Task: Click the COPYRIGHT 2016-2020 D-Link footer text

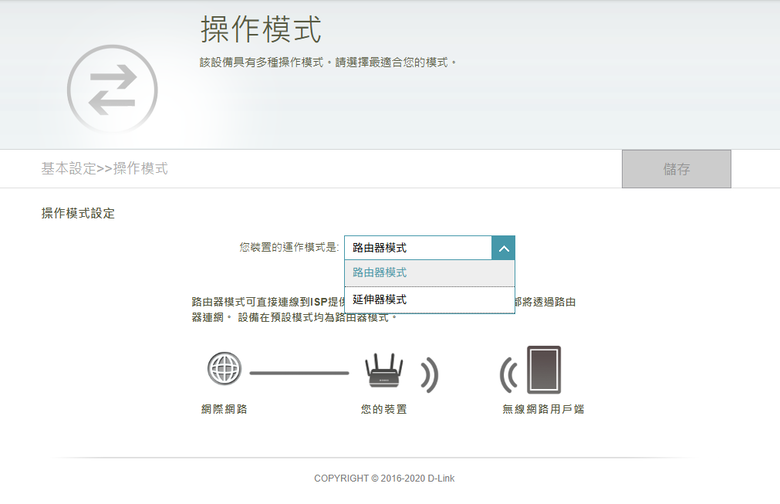Action: tap(384, 478)
